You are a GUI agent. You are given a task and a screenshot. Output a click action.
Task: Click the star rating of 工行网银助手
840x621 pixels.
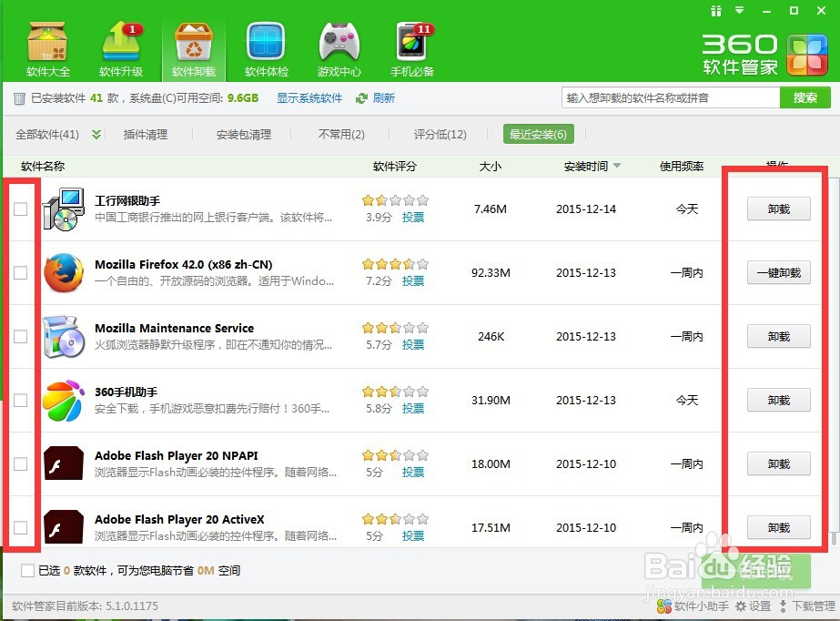coord(395,200)
